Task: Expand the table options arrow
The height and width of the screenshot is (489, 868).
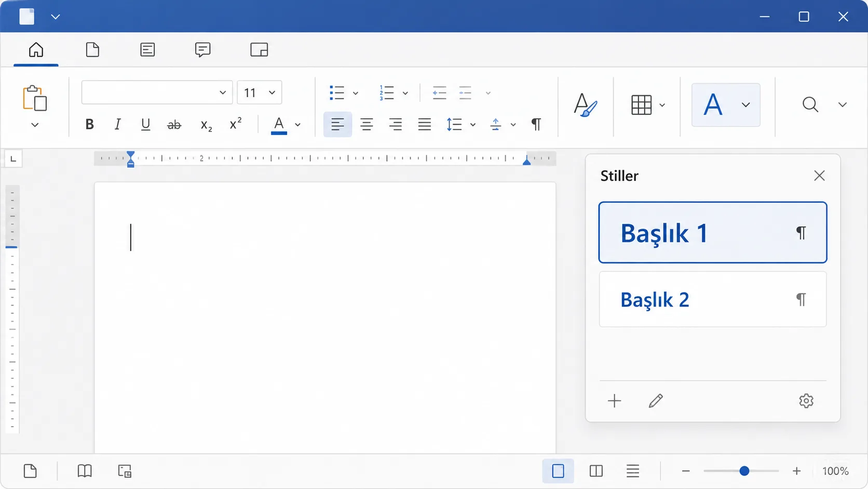Action: tap(662, 105)
